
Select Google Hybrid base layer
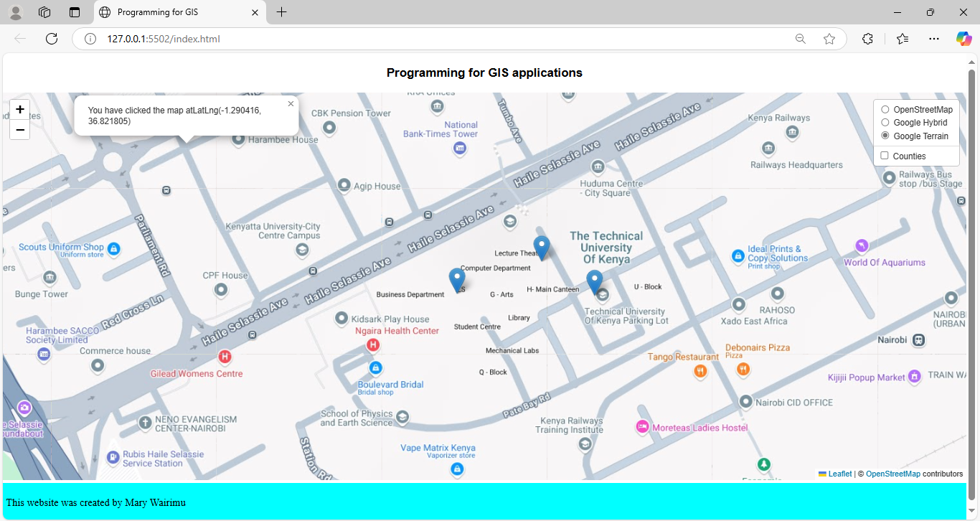click(x=885, y=123)
